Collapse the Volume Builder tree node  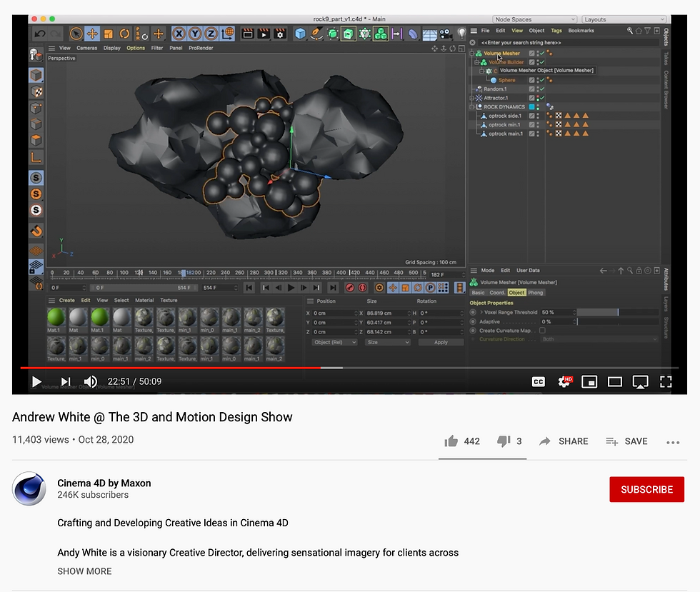[x=477, y=63]
